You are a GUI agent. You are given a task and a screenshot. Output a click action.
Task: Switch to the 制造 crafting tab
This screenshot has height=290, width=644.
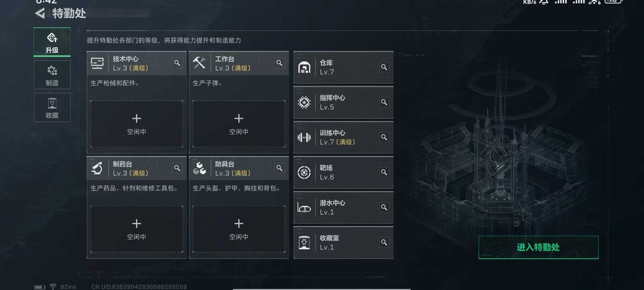tap(52, 75)
